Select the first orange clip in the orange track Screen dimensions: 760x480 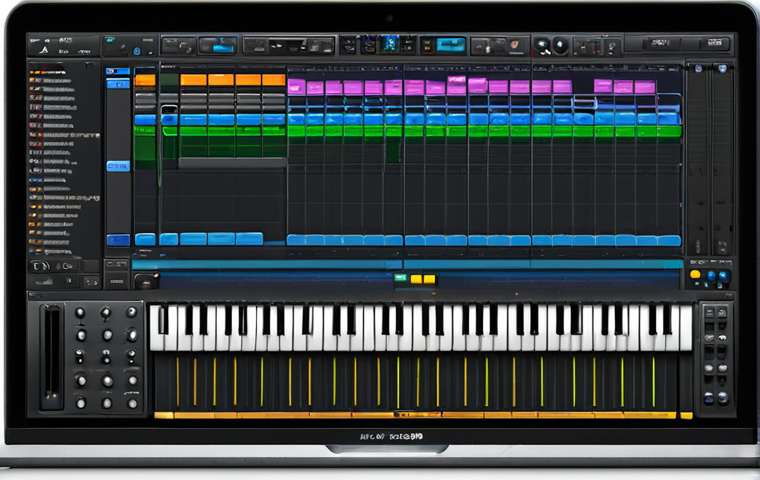[145, 80]
